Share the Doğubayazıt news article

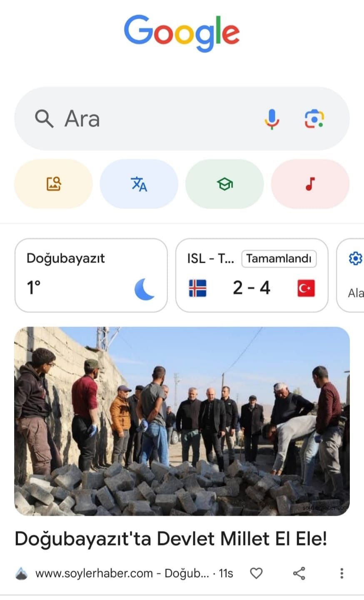[x=299, y=573]
